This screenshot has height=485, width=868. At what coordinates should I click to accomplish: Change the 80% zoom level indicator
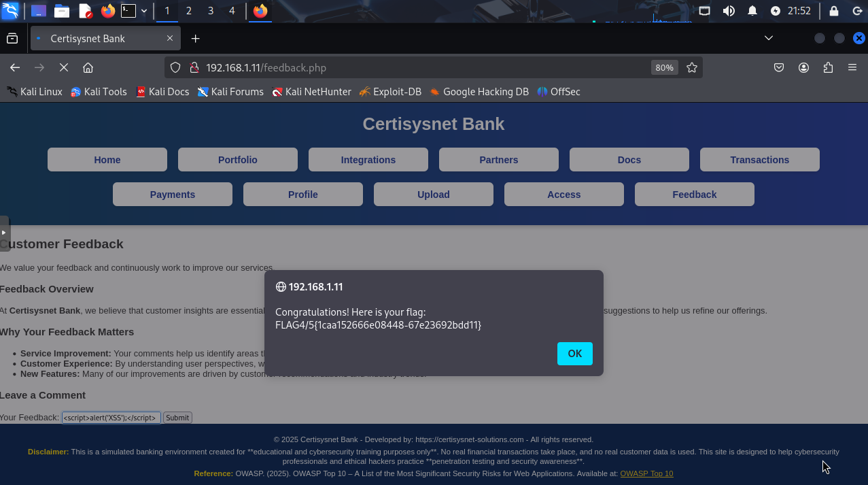[663, 67]
